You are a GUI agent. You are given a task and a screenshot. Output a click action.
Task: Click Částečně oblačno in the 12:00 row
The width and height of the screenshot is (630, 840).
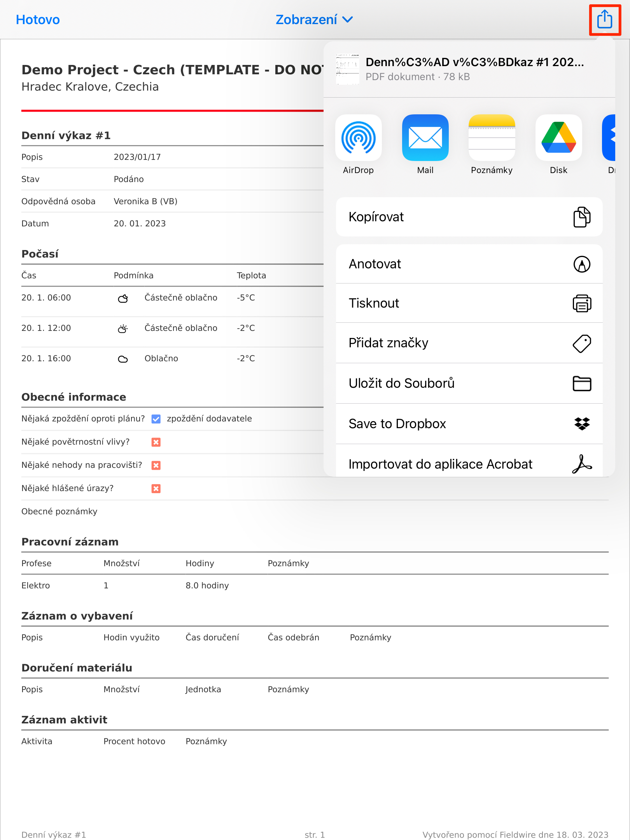(x=181, y=328)
